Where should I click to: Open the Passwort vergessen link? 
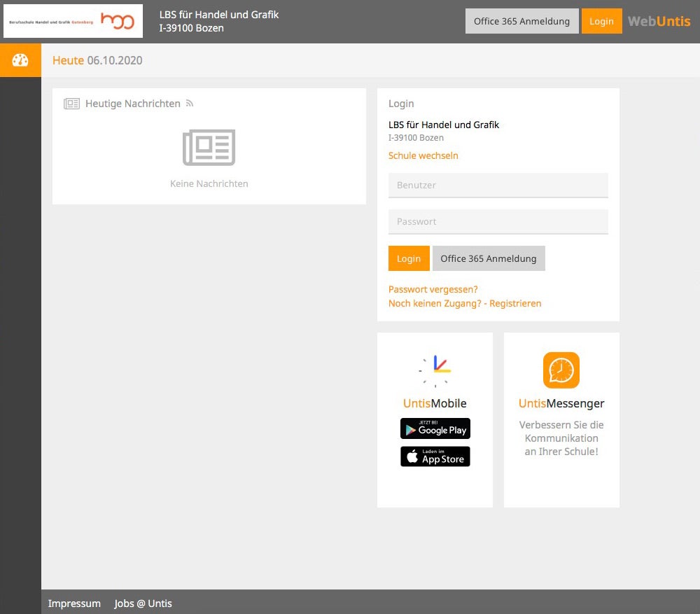(x=433, y=289)
